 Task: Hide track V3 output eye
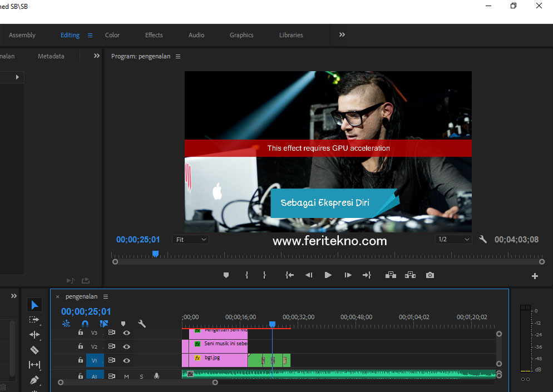pyautogui.click(x=127, y=333)
